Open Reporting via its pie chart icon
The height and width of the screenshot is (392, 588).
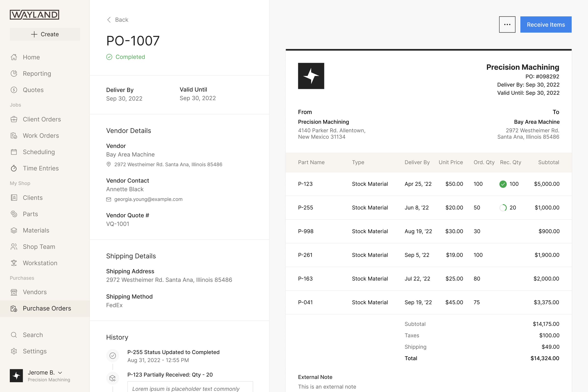point(14,73)
